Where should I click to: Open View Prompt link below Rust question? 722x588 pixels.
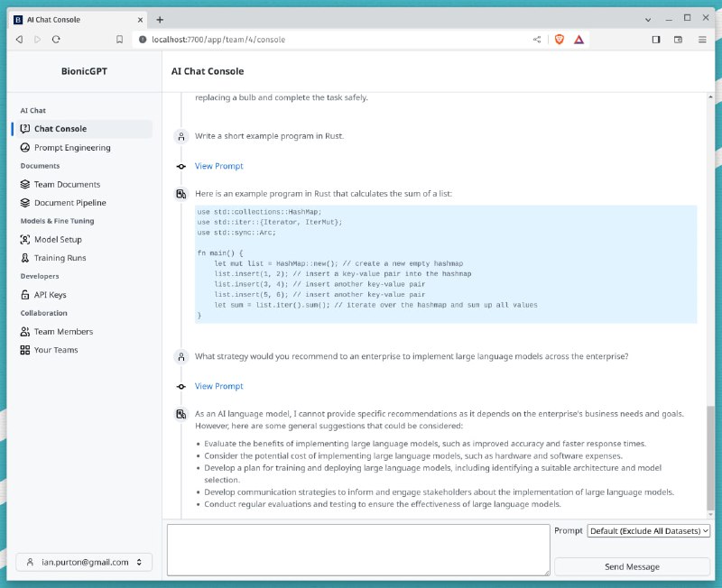coord(218,166)
